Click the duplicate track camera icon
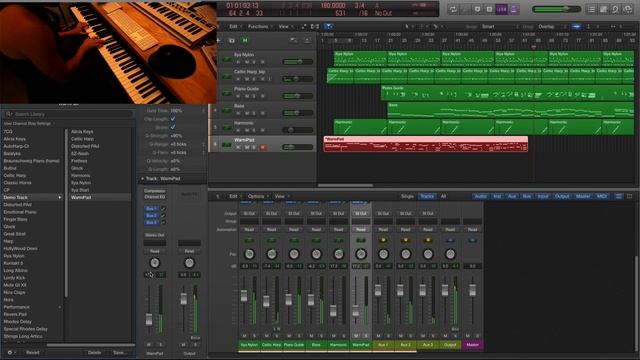640x360 pixels. 231,40
